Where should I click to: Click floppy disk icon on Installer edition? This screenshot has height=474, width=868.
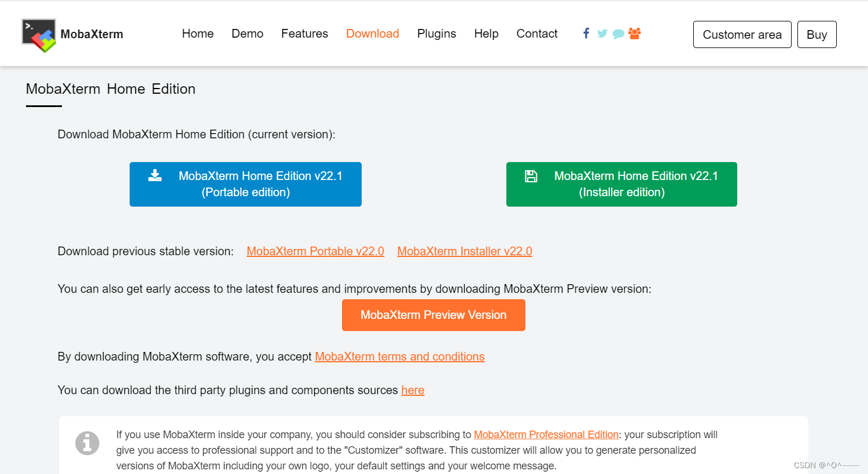tap(531, 176)
